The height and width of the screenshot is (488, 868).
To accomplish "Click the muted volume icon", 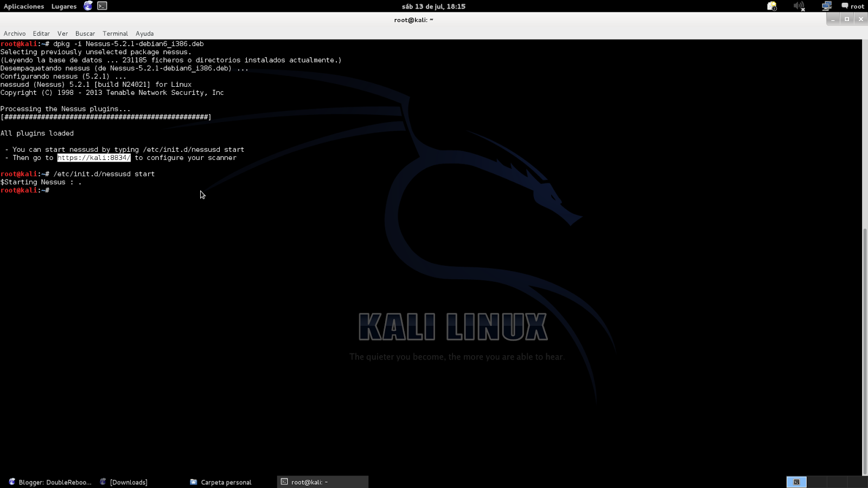I will 799,6.
